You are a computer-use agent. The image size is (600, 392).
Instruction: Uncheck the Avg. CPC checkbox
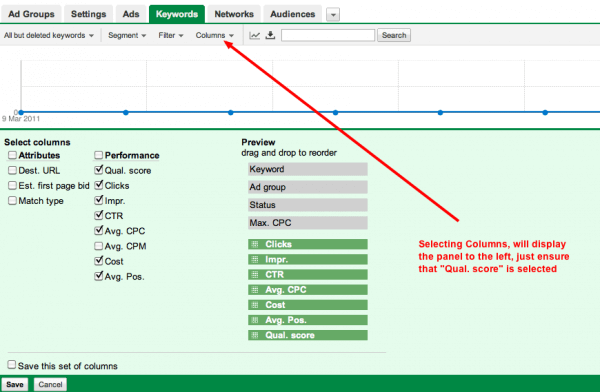99,230
